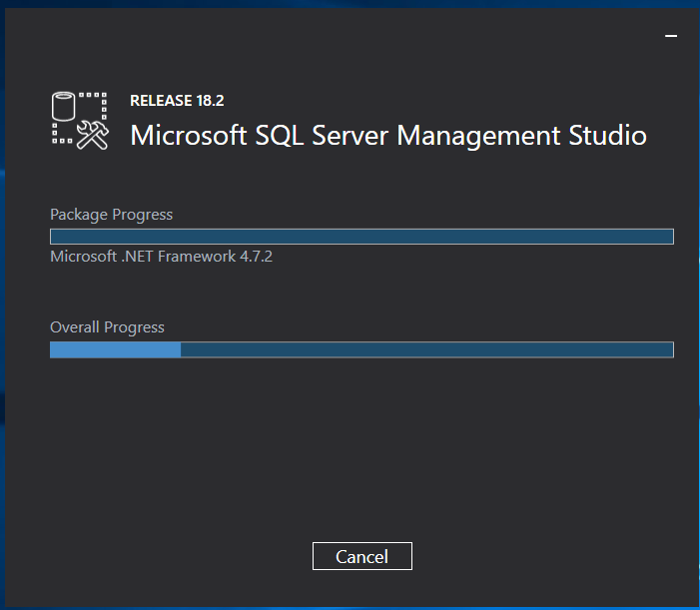This screenshot has height=610, width=700.
Task: Click filled light-blue part of Overall Progress
Action: [x=115, y=349]
